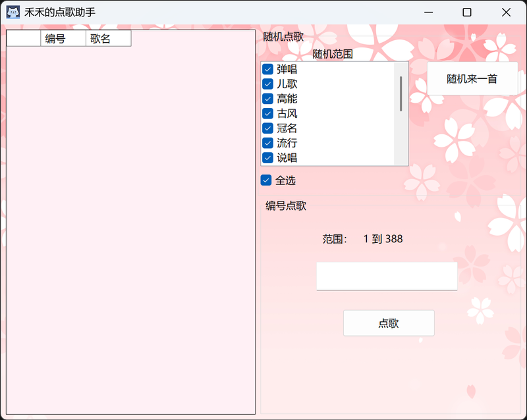
Task: Click the cat app icon in title bar
Action: tap(13, 13)
